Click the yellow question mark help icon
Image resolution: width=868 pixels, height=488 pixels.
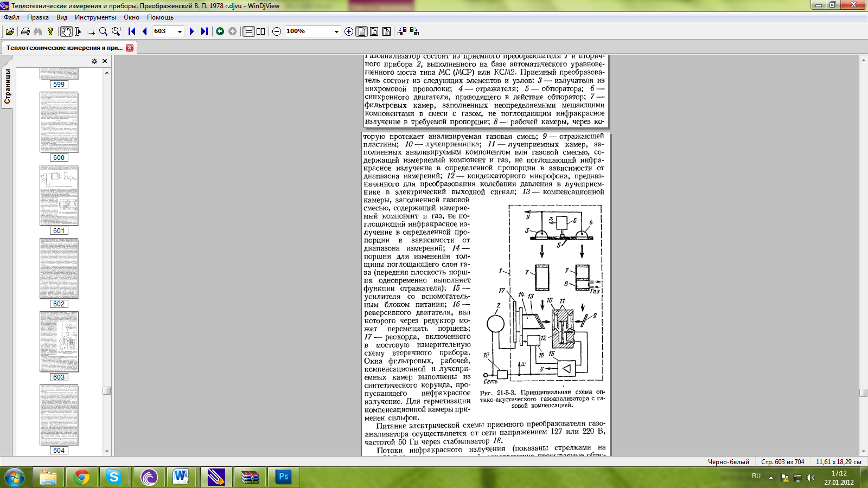[50, 31]
